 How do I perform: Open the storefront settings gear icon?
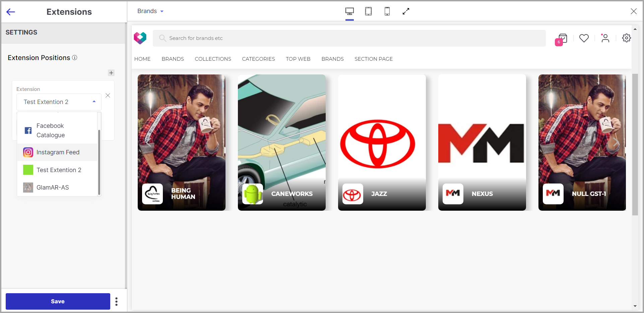click(627, 38)
